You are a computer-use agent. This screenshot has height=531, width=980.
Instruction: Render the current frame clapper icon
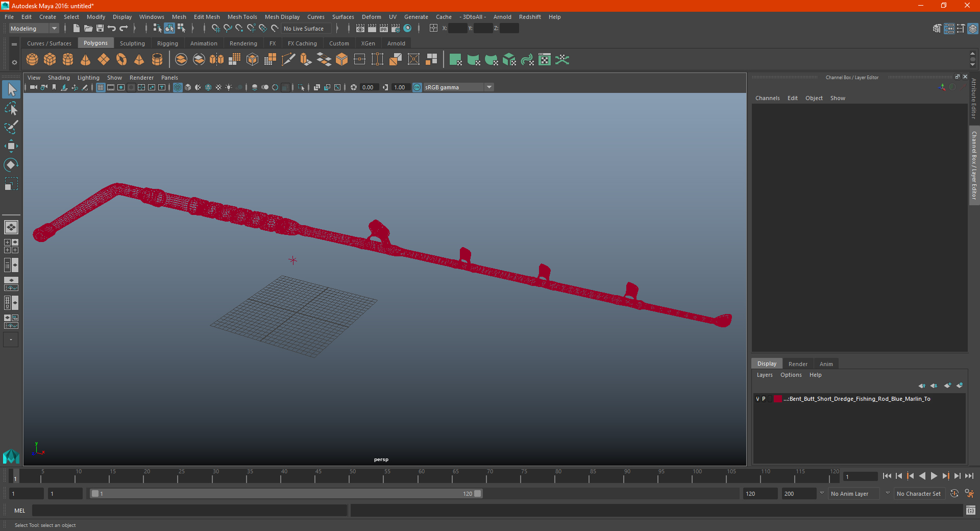tap(372, 29)
